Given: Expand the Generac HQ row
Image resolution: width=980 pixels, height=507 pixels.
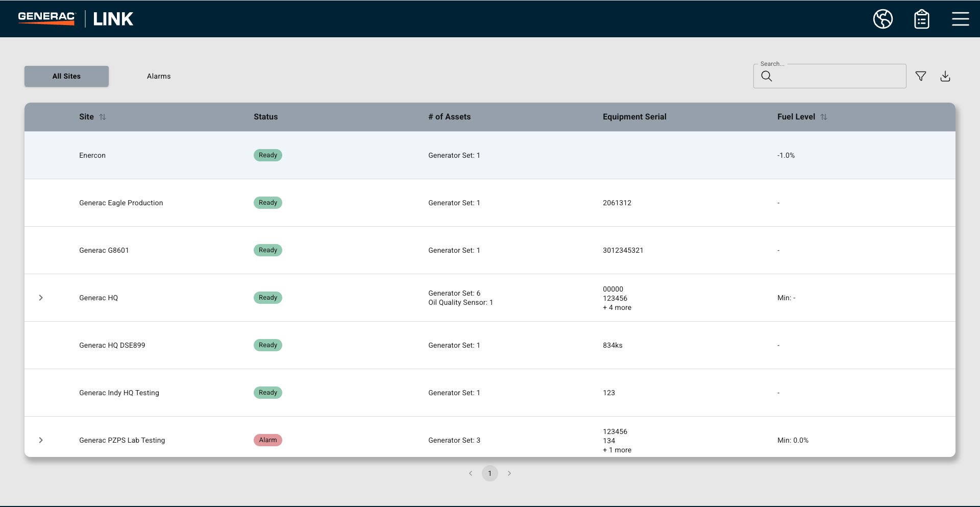Looking at the screenshot, I should (x=41, y=298).
